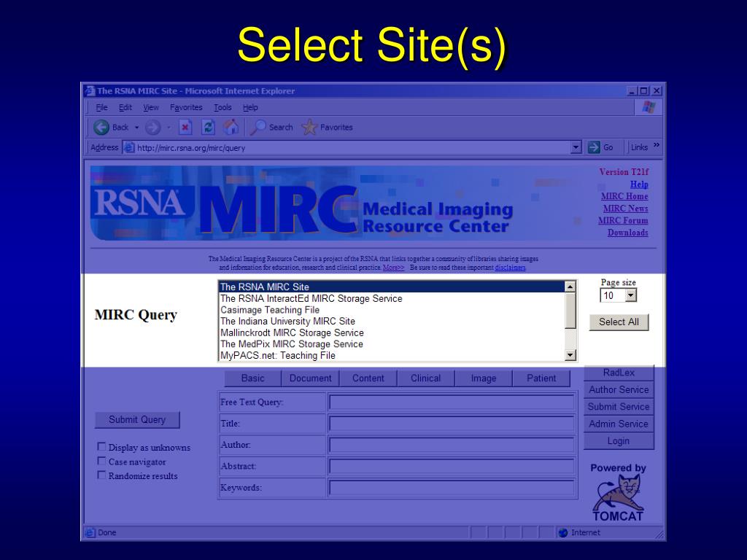Click the Author input field
This screenshot has height=560, width=747.
click(451, 445)
